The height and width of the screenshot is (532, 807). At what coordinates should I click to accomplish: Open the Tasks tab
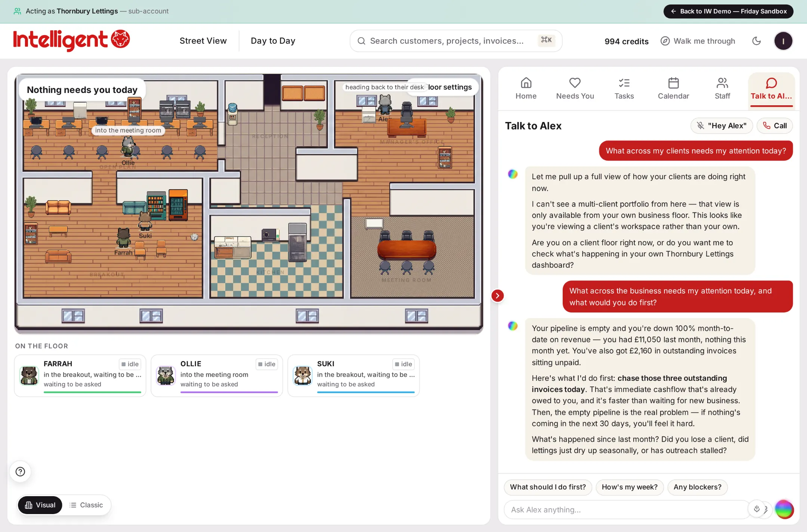coord(624,89)
